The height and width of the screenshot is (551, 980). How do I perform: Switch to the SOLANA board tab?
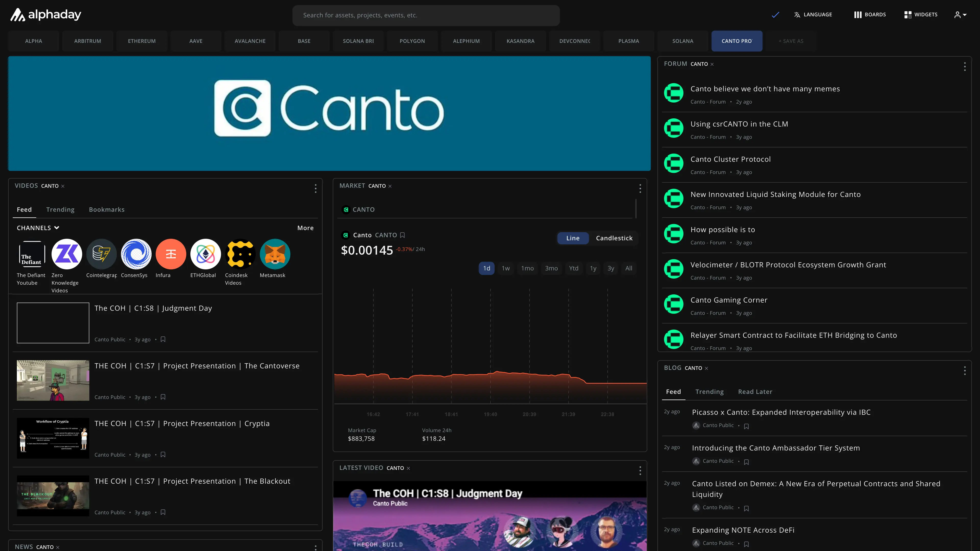(x=683, y=41)
